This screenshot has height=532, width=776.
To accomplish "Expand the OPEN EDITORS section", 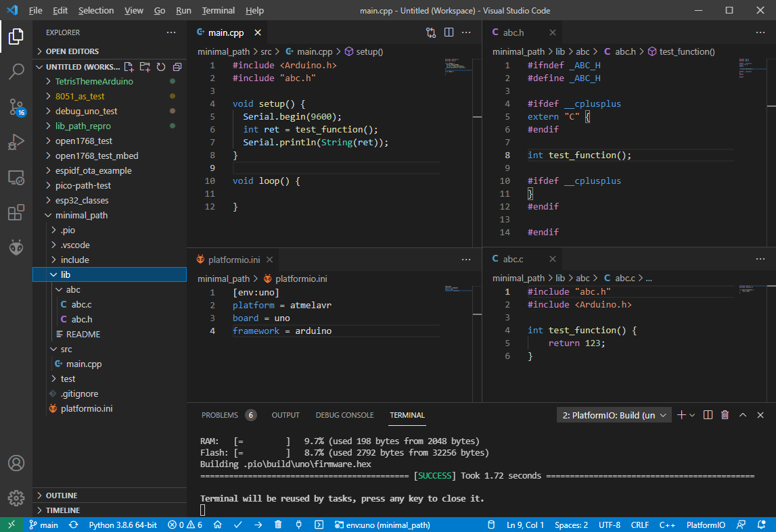I will tap(72, 51).
